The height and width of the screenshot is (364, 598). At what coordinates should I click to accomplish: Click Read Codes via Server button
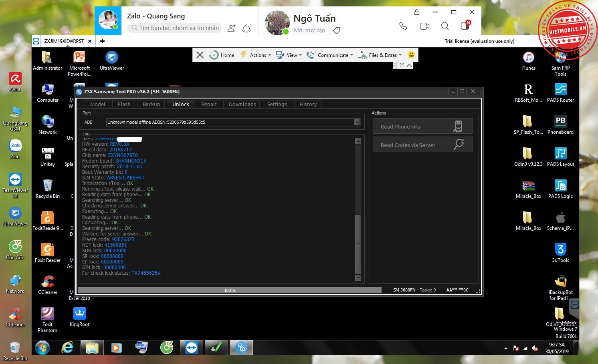click(422, 145)
